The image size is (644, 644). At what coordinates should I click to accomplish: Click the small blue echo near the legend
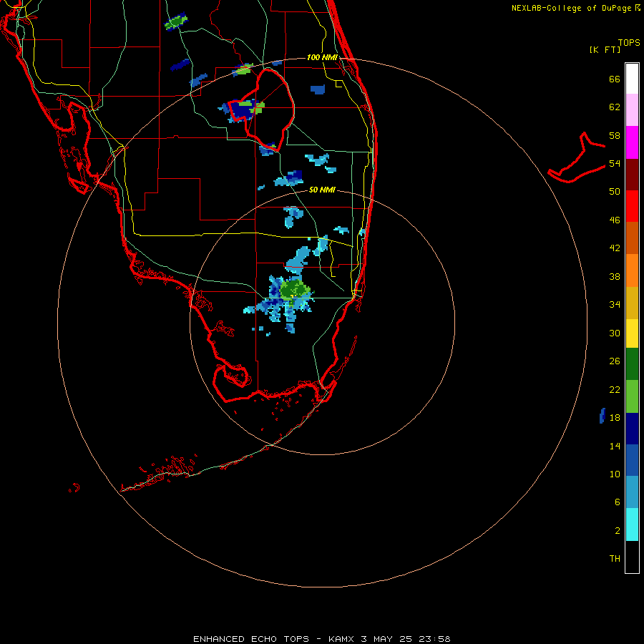(x=602, y=416)
